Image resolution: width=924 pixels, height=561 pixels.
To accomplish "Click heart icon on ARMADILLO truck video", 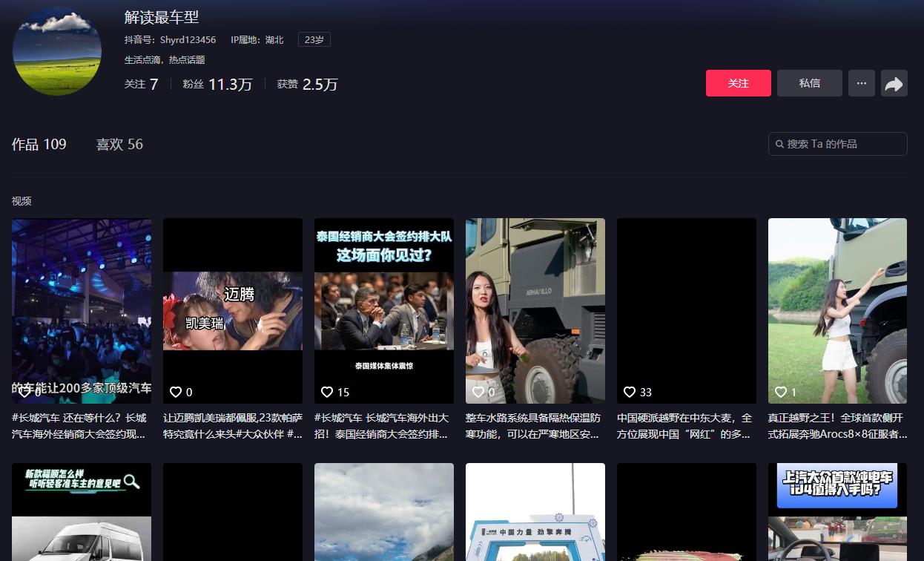I will (x=478, y=392).
